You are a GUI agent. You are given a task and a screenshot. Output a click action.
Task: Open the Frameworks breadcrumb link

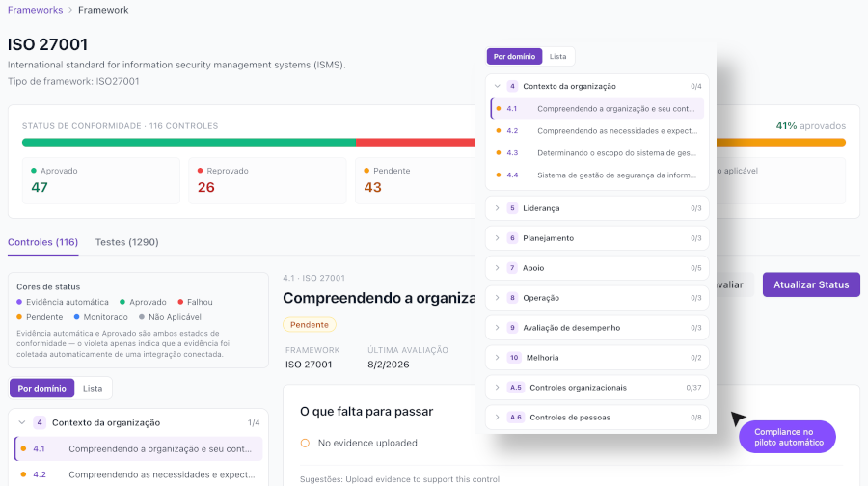(x=35, y=10)
